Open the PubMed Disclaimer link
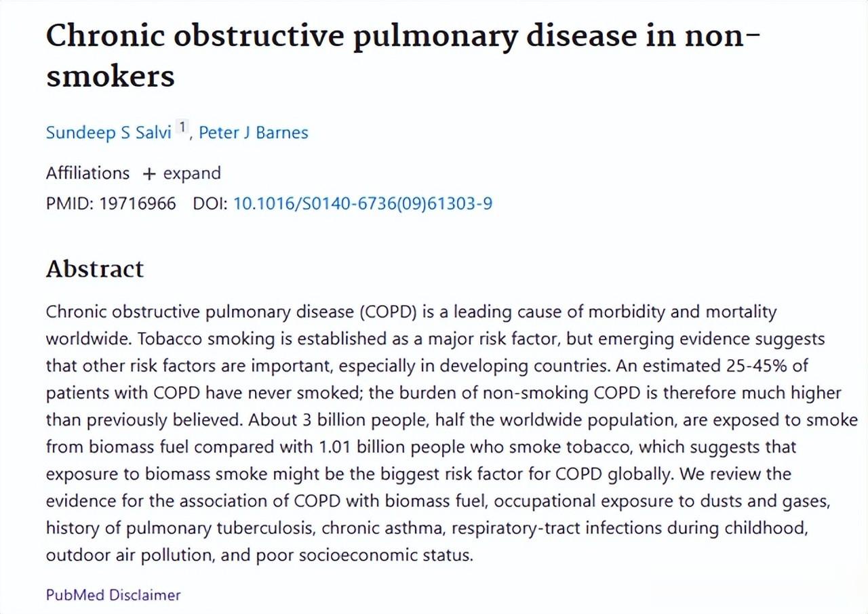868x614 pixels. coord(113,595)
